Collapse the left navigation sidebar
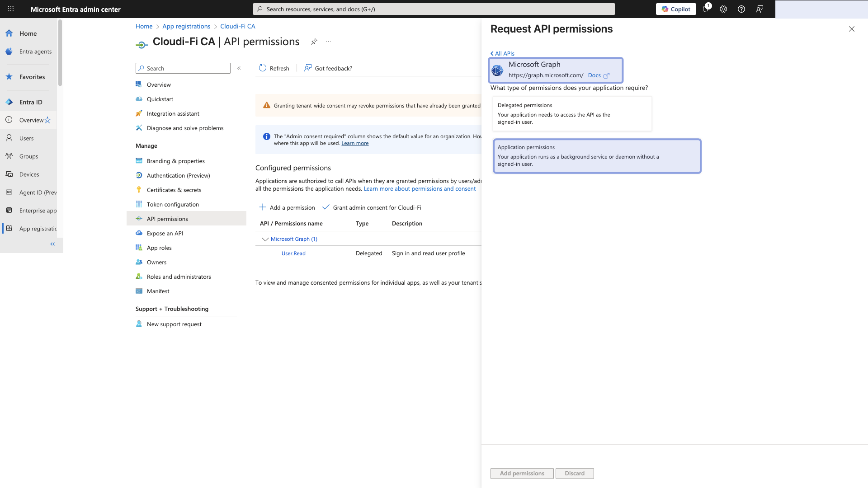The height and width of the screenshot is (488, 868). 52,244
